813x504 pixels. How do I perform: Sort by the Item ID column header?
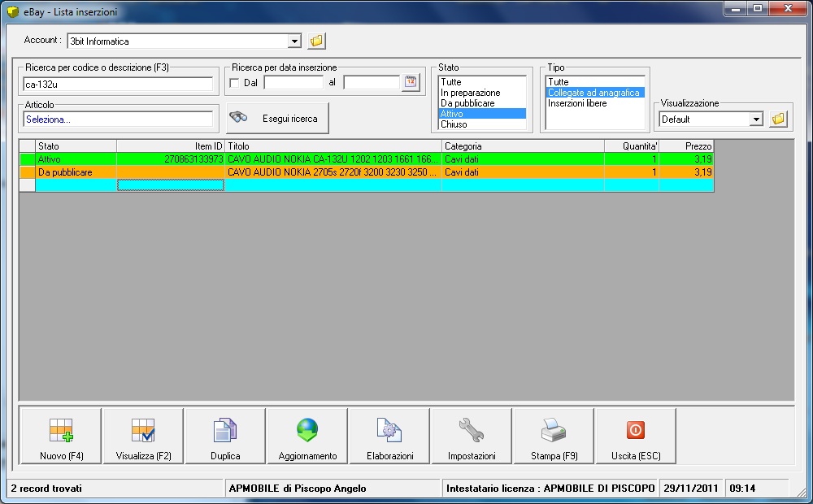pyautogui.click(x=171, y=146)
